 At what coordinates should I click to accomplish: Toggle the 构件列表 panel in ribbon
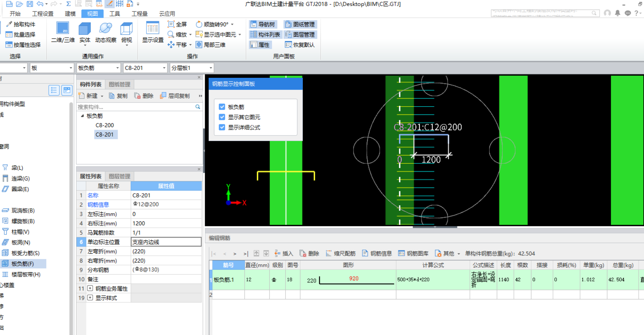(265, 34)
